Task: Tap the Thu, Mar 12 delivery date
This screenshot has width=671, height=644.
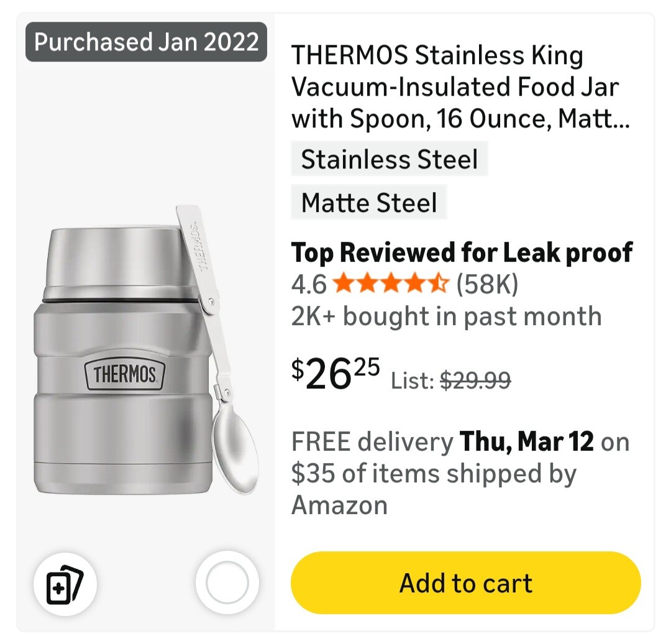Action: point(526,442)
